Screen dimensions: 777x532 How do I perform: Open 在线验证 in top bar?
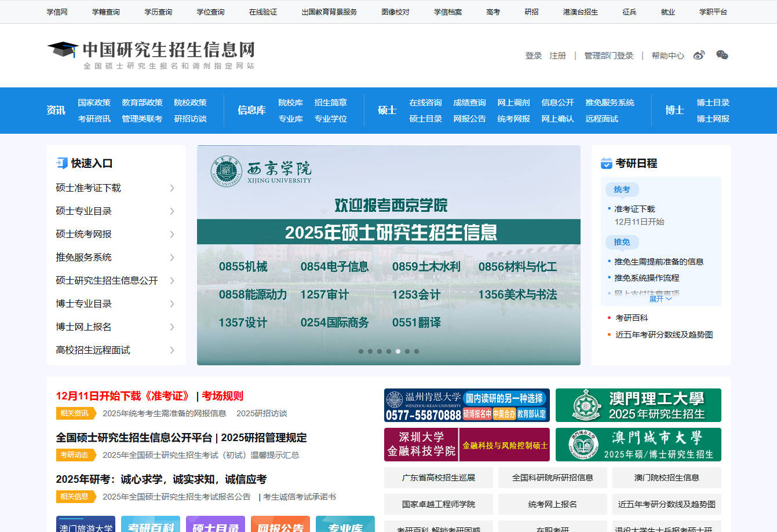263,12
